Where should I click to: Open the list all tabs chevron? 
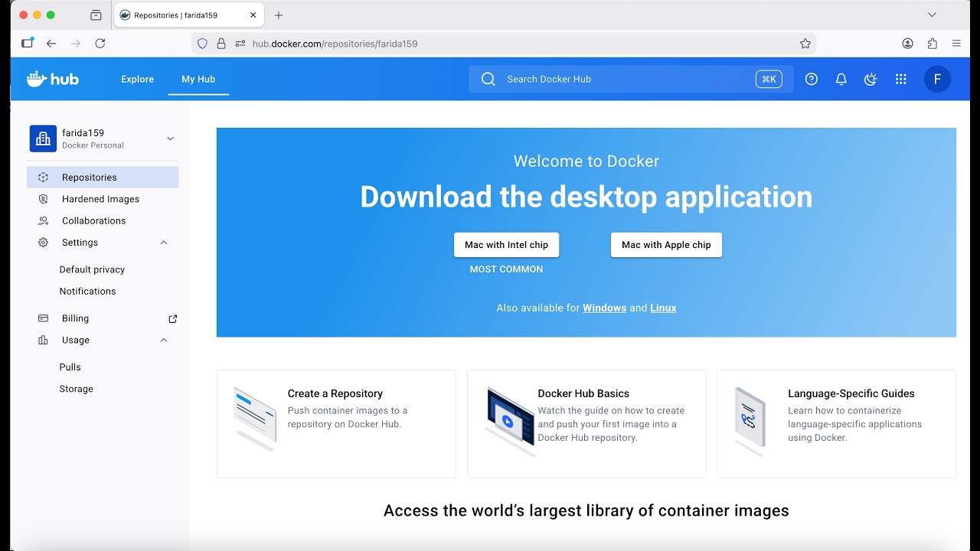click(x=932, y=15)
